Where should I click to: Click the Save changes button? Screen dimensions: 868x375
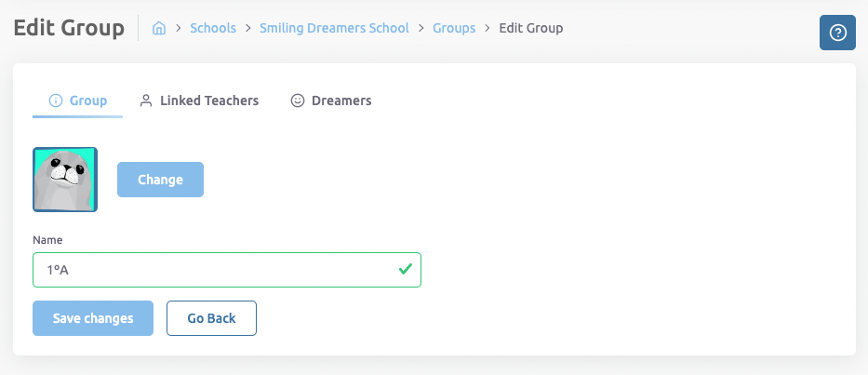click(93, 318)
